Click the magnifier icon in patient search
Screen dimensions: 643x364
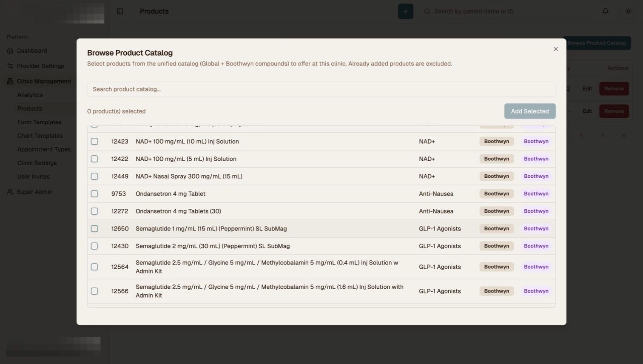click(427, 11)
